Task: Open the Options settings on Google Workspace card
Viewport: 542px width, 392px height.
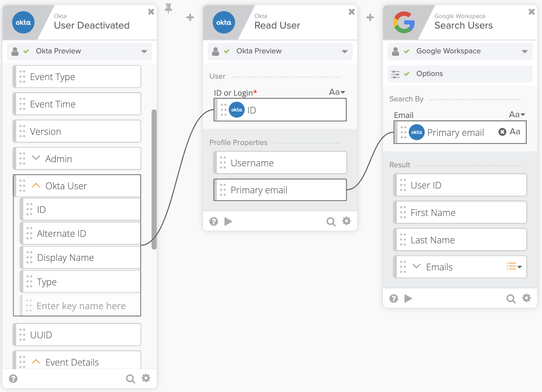Action: click(459, 74)
